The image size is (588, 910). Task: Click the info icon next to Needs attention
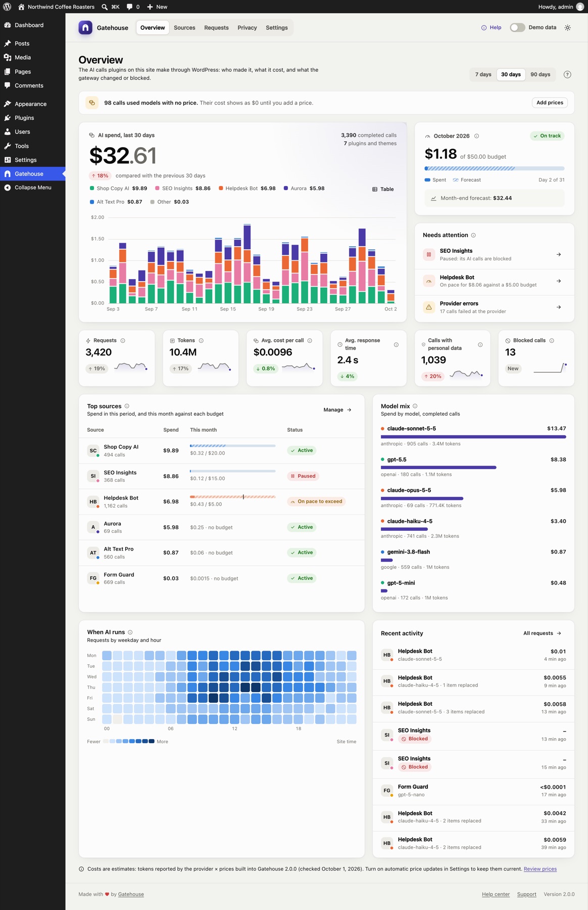pos(473,235)
